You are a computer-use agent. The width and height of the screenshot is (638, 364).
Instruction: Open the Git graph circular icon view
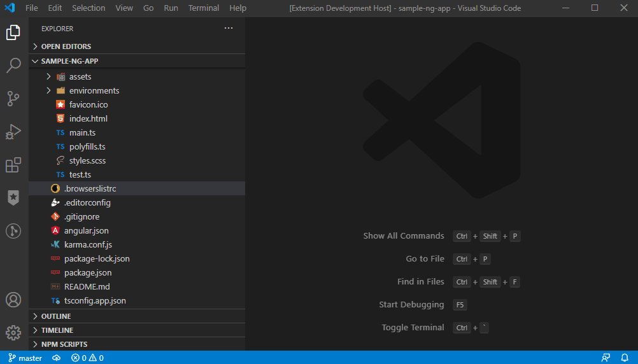point(13,231)
